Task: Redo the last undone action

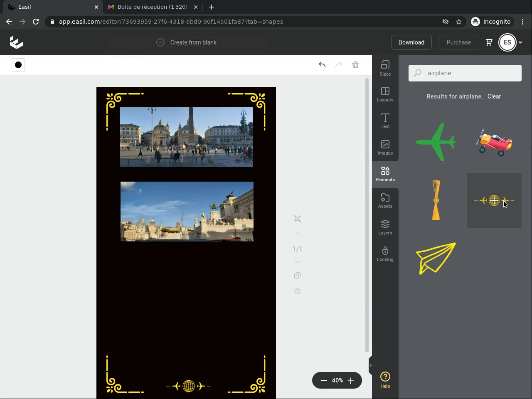Action: (x=339, y=65)
